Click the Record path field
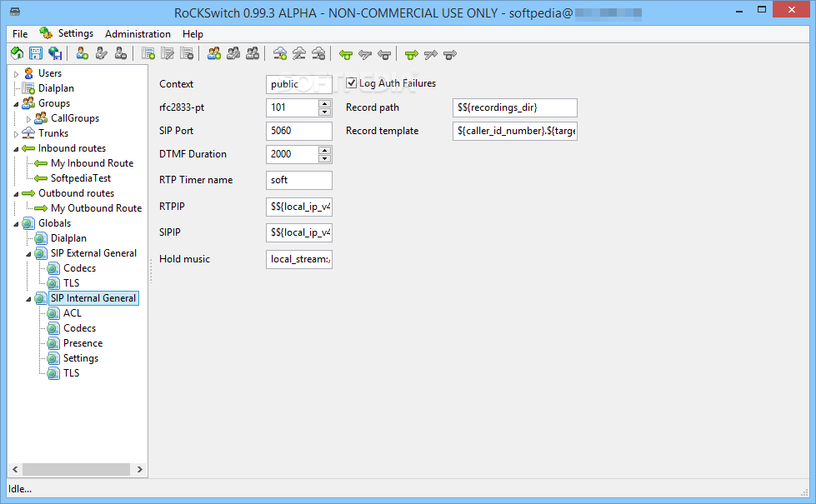Viewport: 816px width, 504px height. pyautogui.click(x=514, y=107)
